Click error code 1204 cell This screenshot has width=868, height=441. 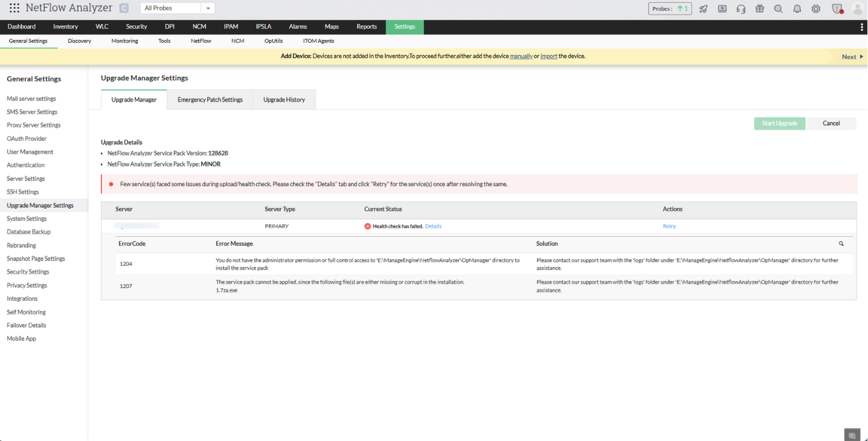(126, 264)
